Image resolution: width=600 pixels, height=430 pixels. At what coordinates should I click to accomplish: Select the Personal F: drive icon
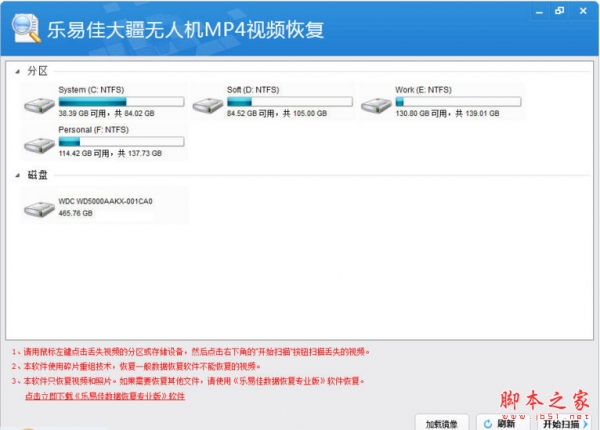point(39,145)
